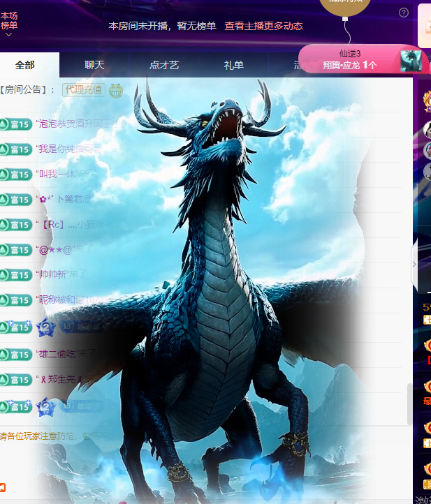Click 富15 badge beside 【Rc】小猫咪

click(x=16, y=225)
